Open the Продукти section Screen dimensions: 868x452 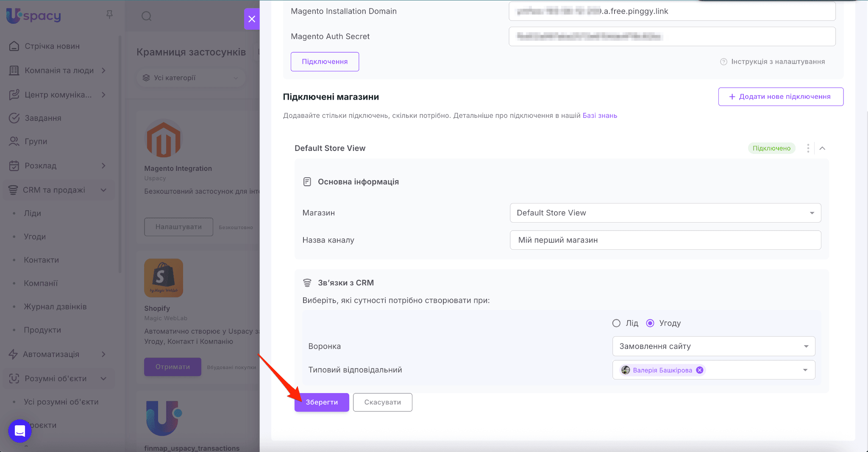[42, 330]
